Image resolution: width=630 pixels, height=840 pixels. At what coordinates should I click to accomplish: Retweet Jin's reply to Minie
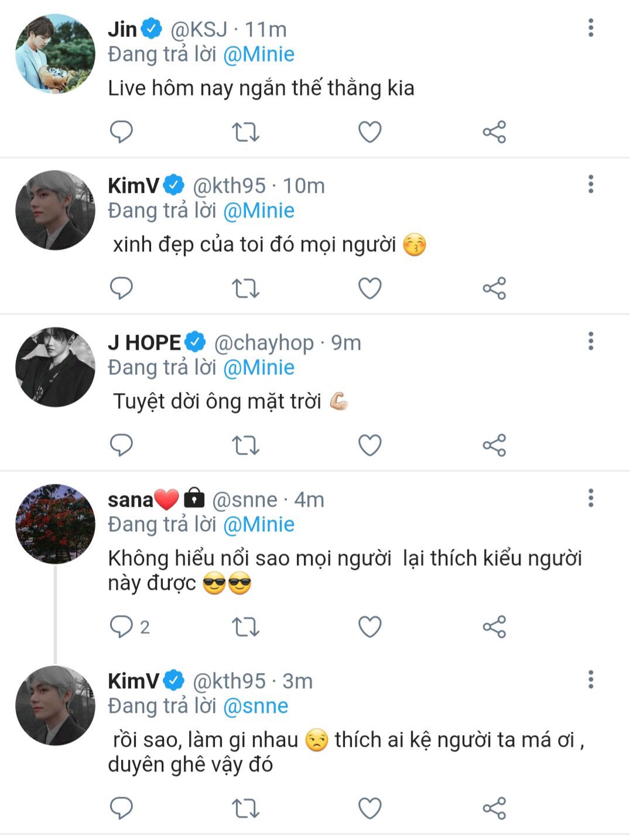point(245,132)
